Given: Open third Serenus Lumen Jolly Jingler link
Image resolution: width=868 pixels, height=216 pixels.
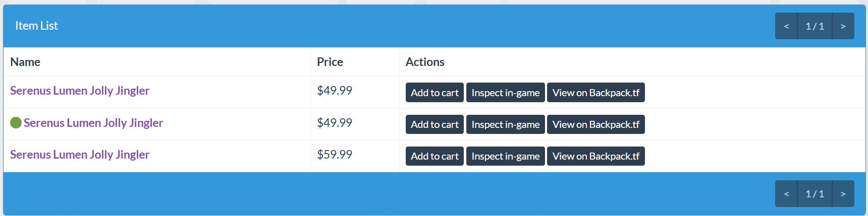Looking at the screenshot, I should point(80,155).
